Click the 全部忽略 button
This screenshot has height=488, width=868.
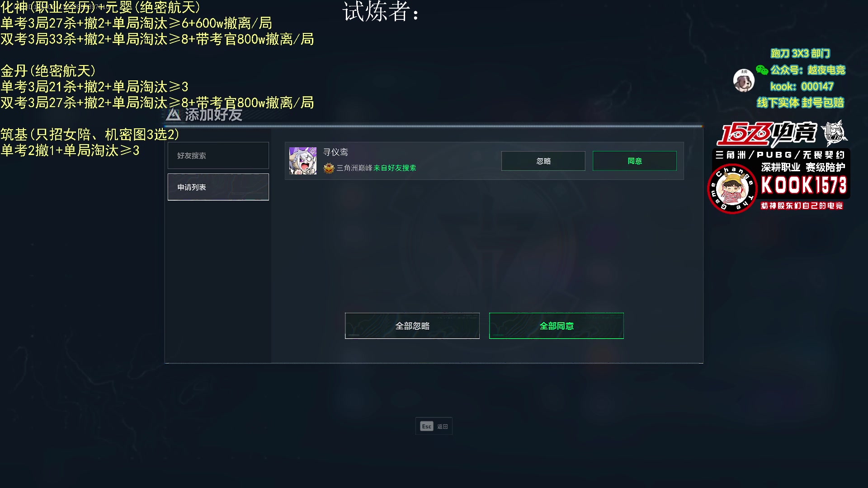pos(412,326)
